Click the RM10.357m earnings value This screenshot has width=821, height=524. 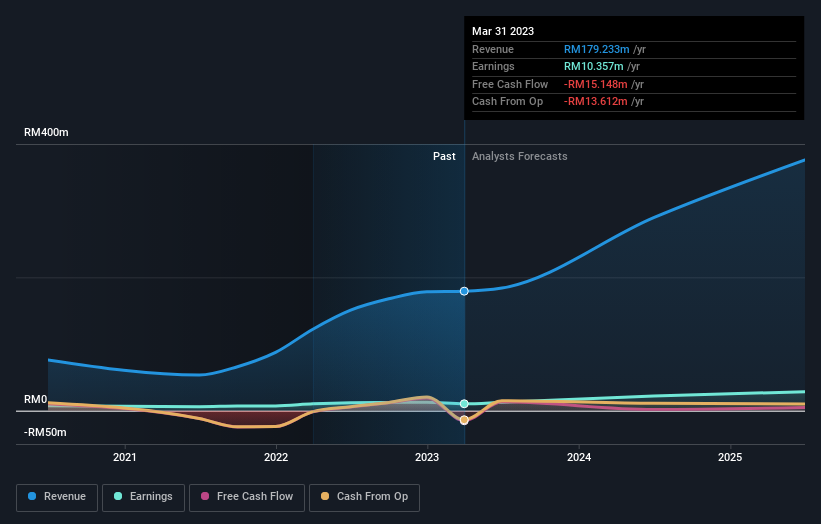tap(593, 66)
